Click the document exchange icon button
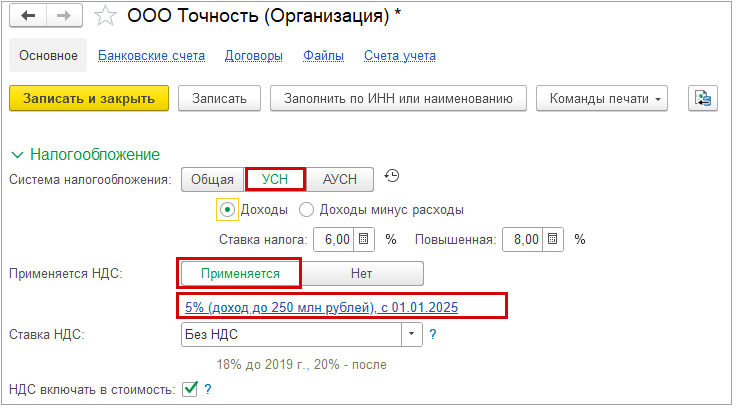 tap(703, 98)
